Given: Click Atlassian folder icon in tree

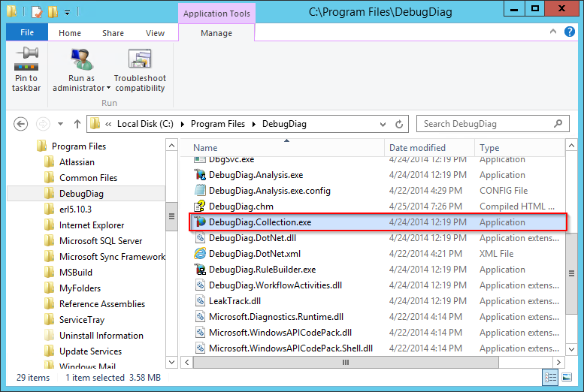Looking at the screenshot, I should click(49, 161).
